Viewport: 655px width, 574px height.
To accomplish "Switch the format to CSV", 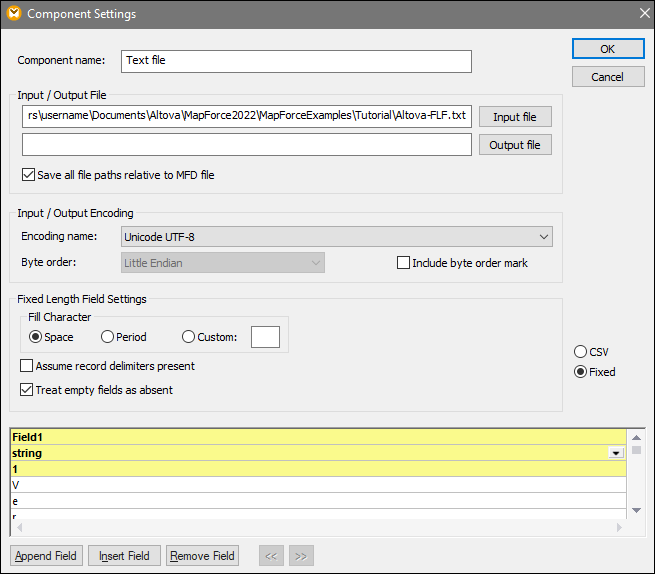I will coord(580,352).
